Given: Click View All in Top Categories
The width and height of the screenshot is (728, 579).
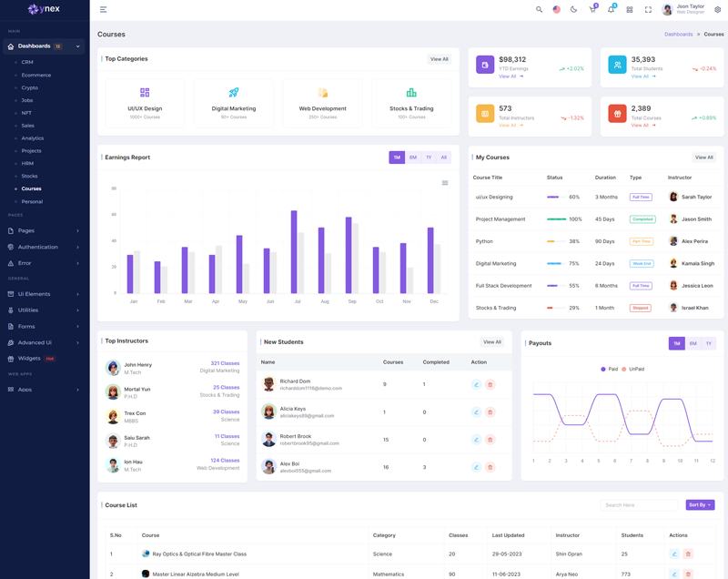Looking at the screenshot, I should pos(439,59).
